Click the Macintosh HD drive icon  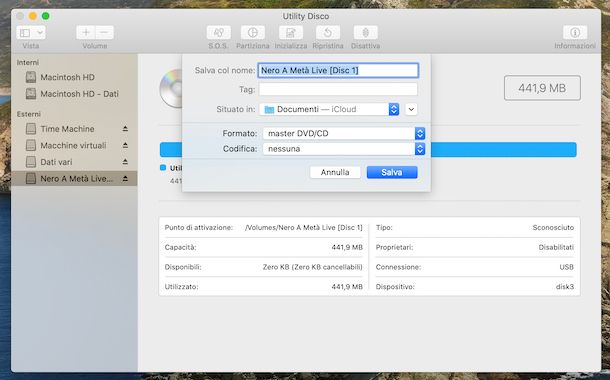[31, 77]
